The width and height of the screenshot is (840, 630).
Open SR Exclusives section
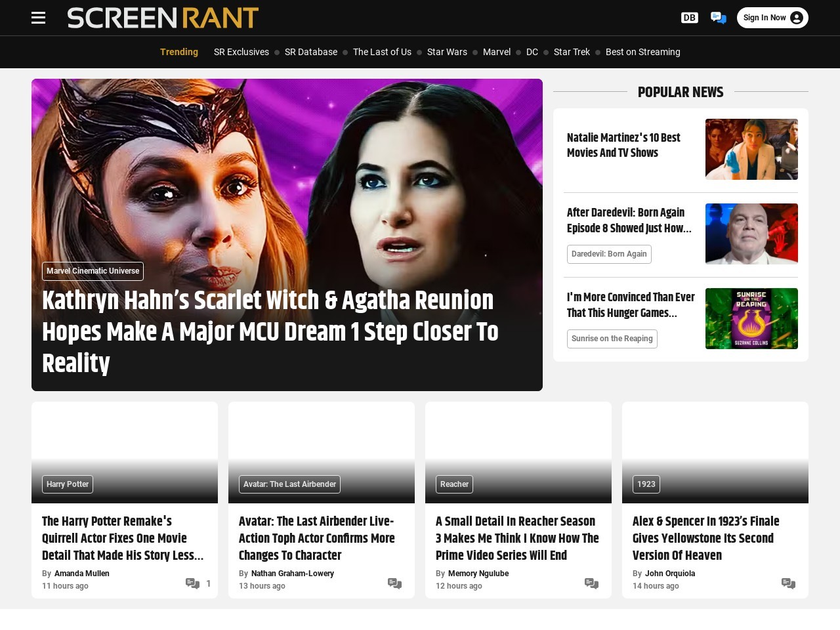(x=241, y=52)
